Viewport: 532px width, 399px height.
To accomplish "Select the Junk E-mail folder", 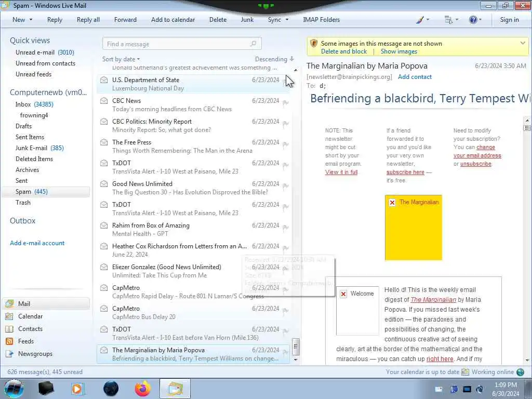I will [x=39, y=148].
